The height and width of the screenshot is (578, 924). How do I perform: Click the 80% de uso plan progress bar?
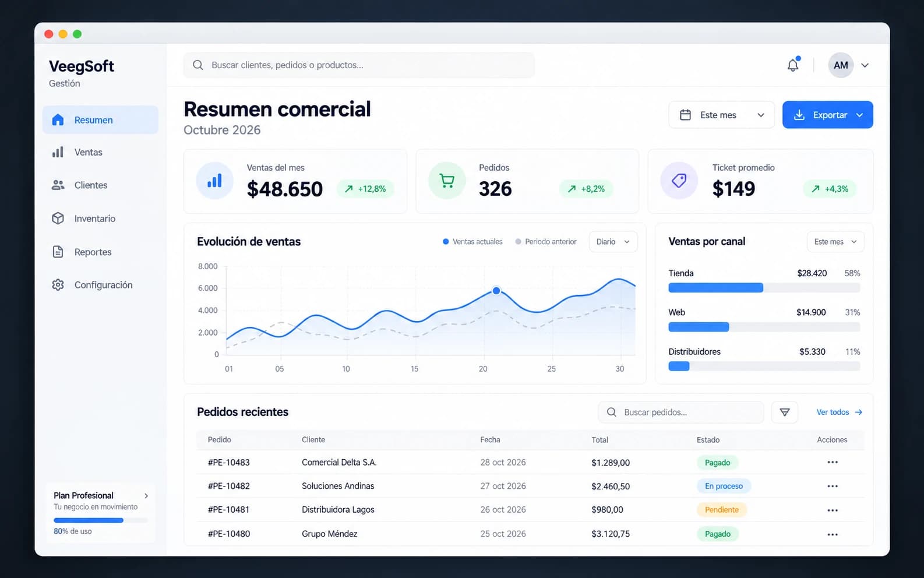pyautogui.click(x=100, y=520)
